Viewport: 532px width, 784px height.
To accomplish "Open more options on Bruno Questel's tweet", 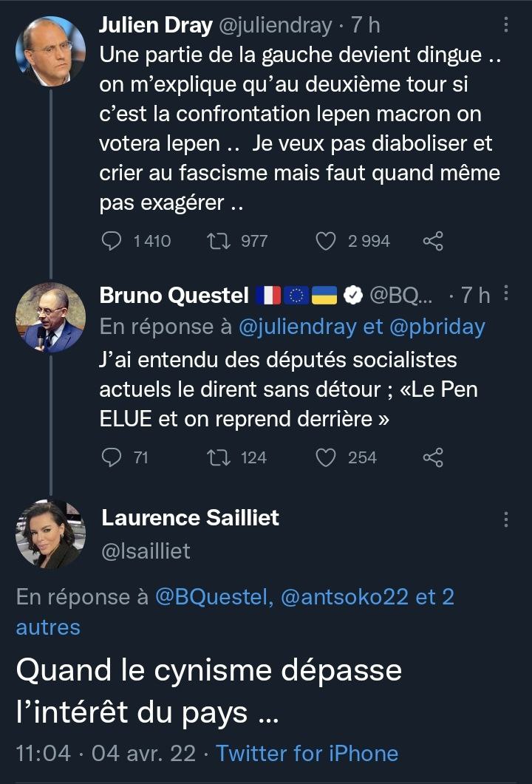I will click(506, 294).
